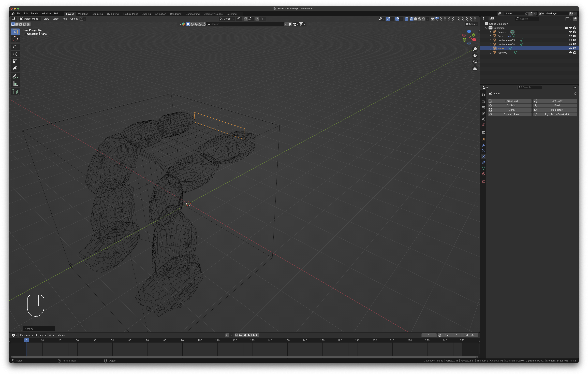Open the Material properties tab
The image size is (588, 375).
click(x=484, y=174)
